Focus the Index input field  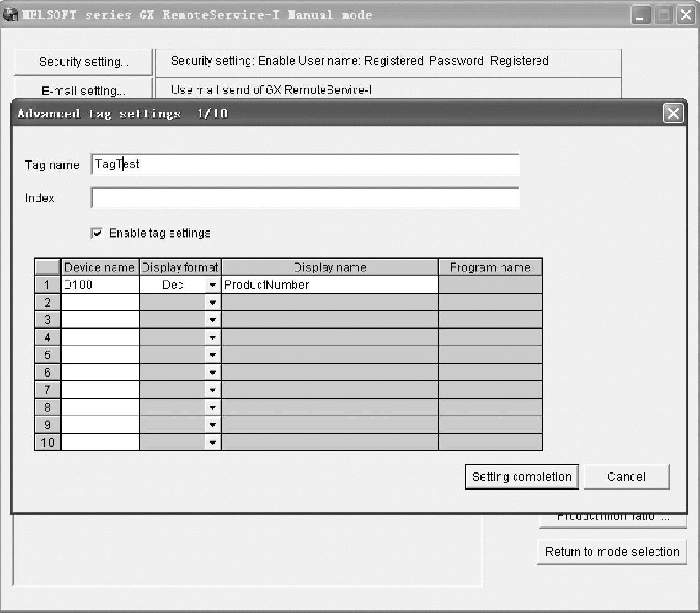(304, 198)
